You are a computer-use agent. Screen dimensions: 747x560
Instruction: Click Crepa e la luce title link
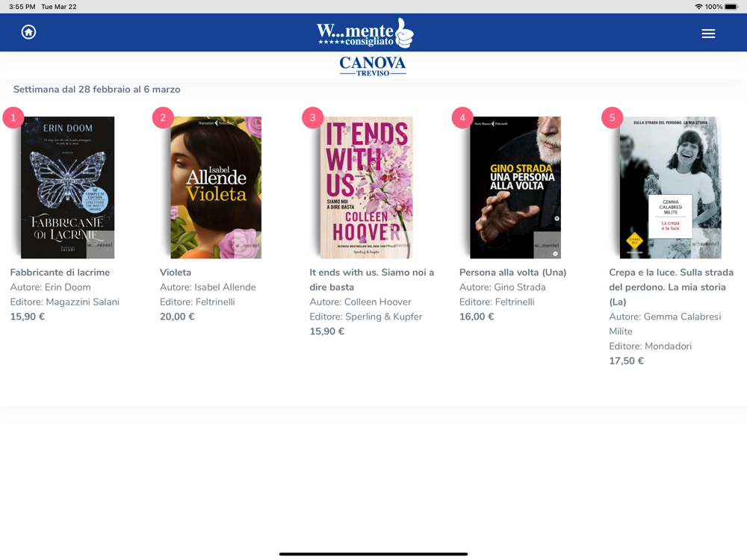[x=671, y=287]
